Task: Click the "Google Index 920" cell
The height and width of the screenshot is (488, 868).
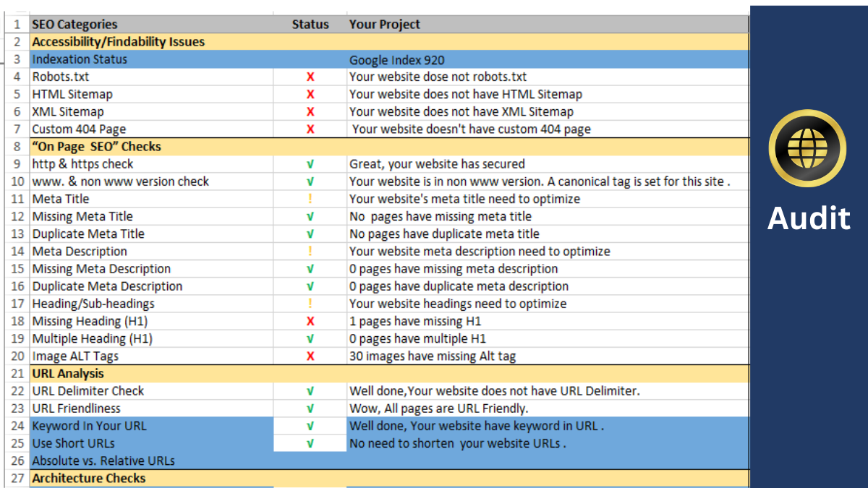Action: tap(397, 59)
